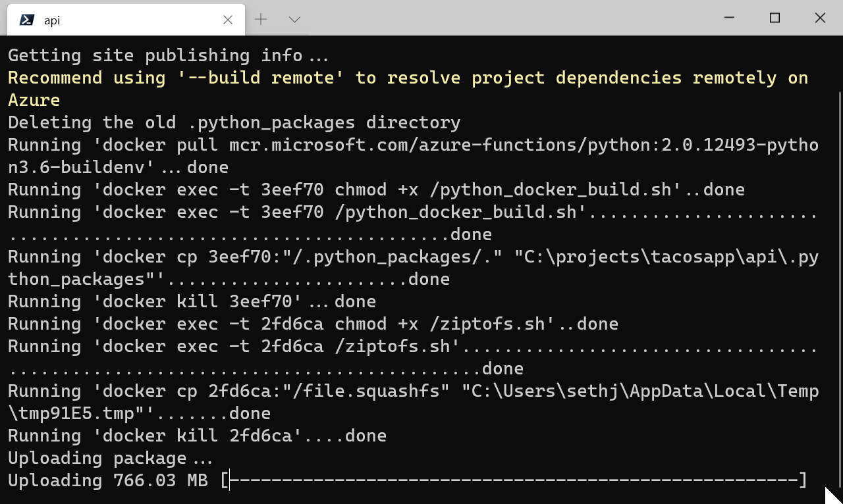Expand the new tab profile dropdown
843x504 pixels.
(x=294, y=20)
